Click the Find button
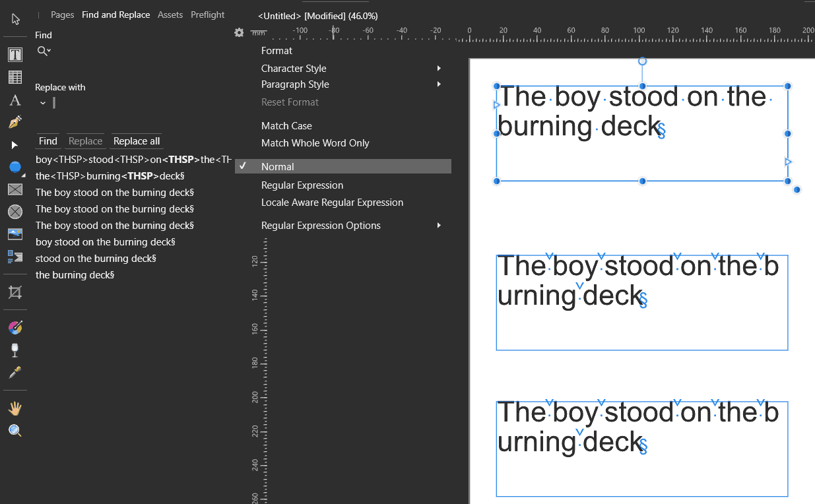Screen dimensions: 815x504 [x=48, y=141]
